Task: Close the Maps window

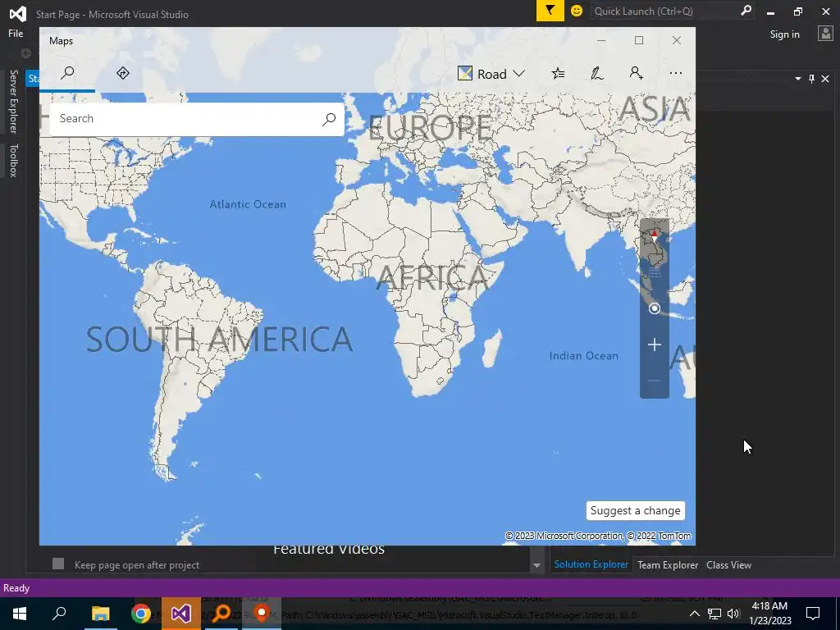Action: (677, 41)
